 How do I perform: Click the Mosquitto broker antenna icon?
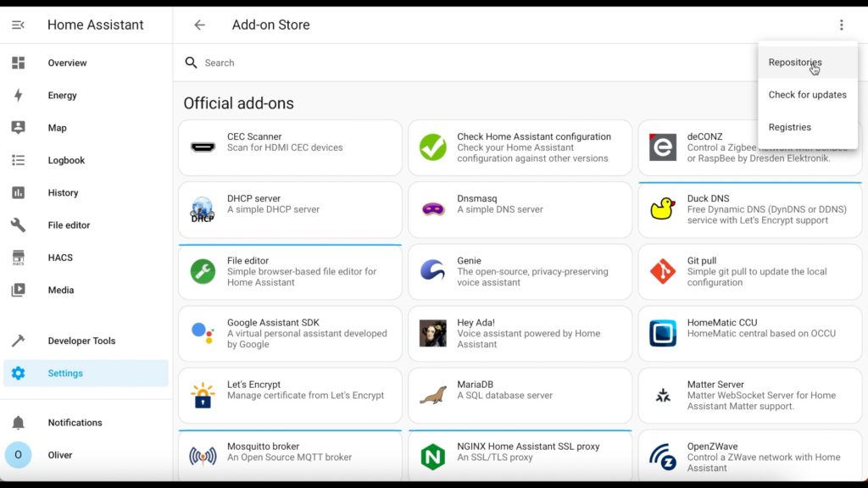coord(203,457)
